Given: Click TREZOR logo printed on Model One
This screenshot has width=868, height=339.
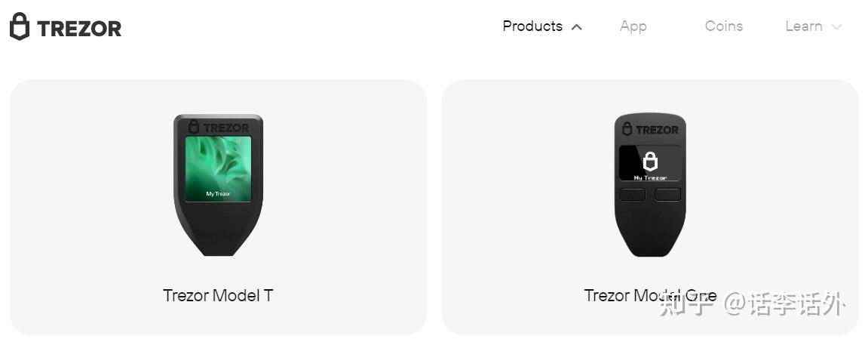Looking at the screenshot, I should coord(650,130).
